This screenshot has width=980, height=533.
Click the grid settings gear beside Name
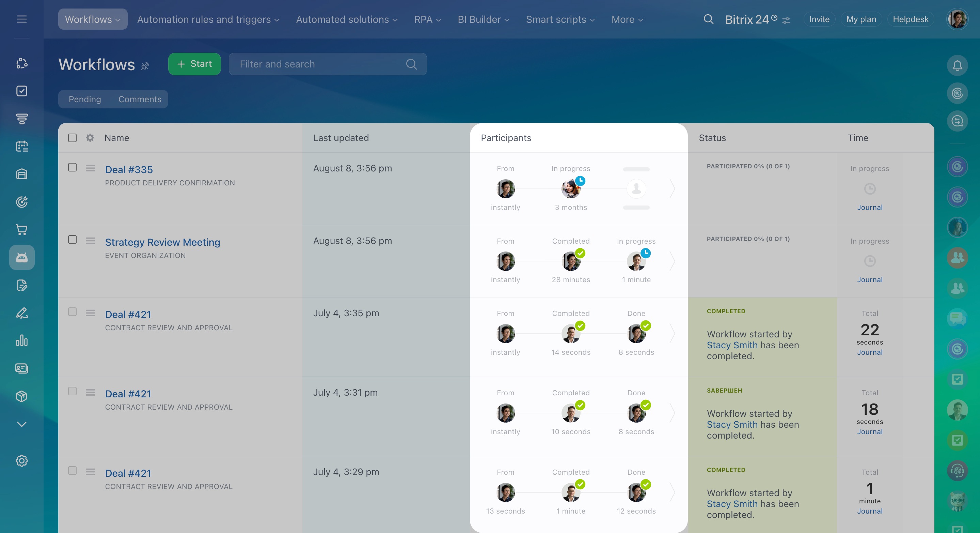click(x=90, y=138)
